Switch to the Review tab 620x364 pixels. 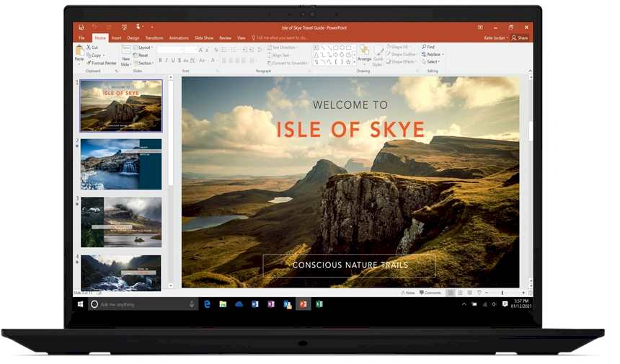(225, 38)
